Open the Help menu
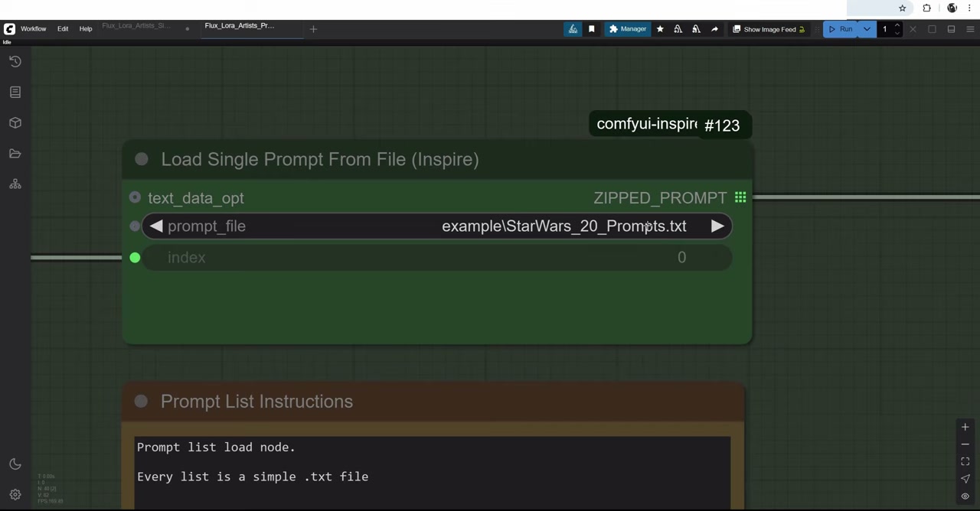 pos(86,29)
